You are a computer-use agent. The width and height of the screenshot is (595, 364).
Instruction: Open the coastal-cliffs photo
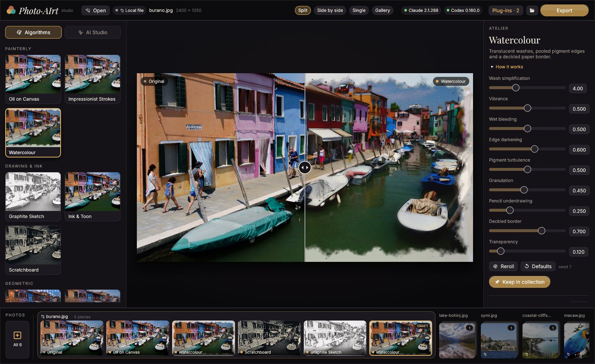pyautogui.click(x=540, y=340)
